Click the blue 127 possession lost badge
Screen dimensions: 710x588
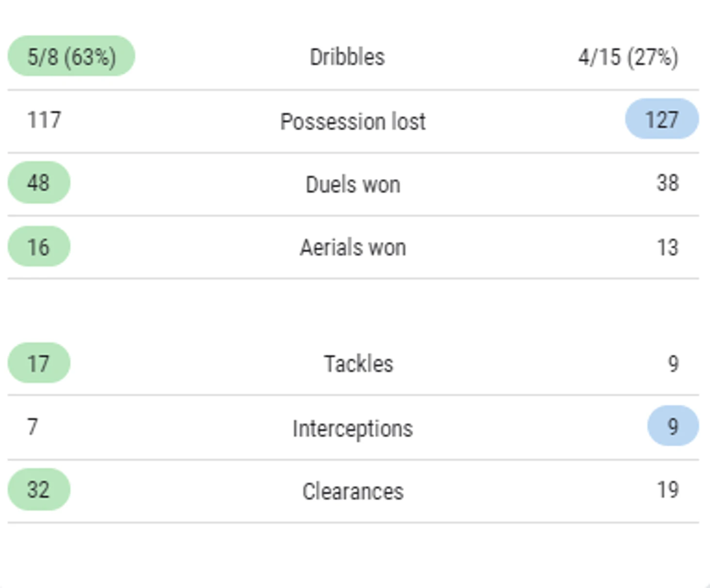[662, 119]
